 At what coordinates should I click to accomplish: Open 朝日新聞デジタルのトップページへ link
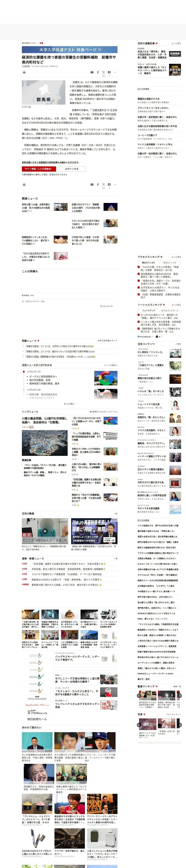(x=104, y=411)
